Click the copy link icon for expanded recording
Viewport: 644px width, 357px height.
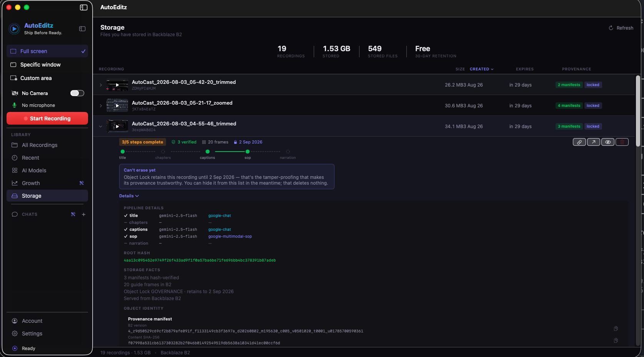[579, 142]
